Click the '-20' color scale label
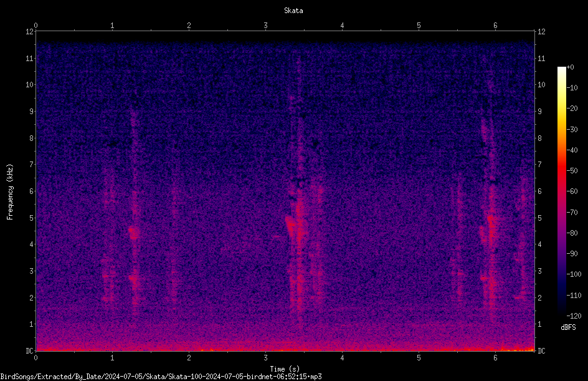The height and width of the screenshot is (381, 588). [572, 109]
